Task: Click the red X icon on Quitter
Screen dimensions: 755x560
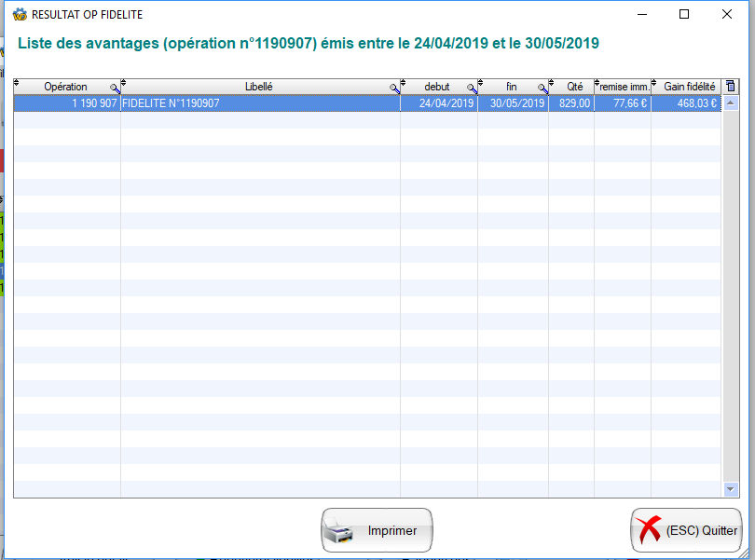Action: [x=647, y=531]
